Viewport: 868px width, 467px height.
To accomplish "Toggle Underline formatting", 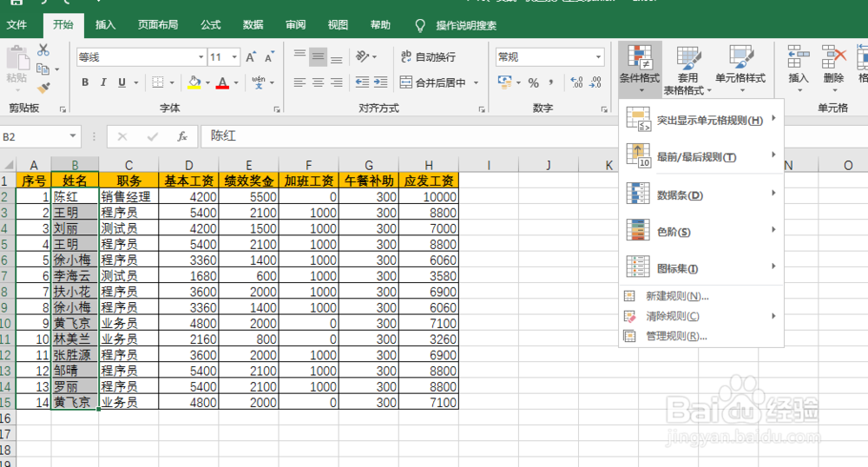I will point(122,82).
